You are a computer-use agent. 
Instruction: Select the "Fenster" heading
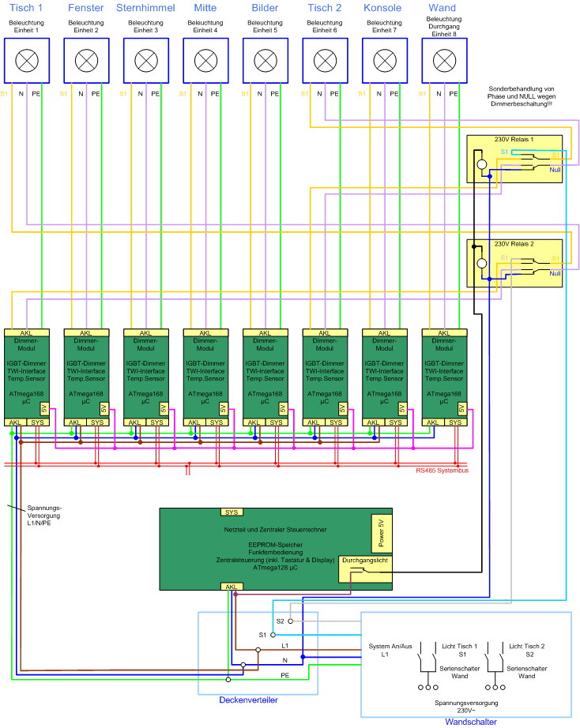86,8
